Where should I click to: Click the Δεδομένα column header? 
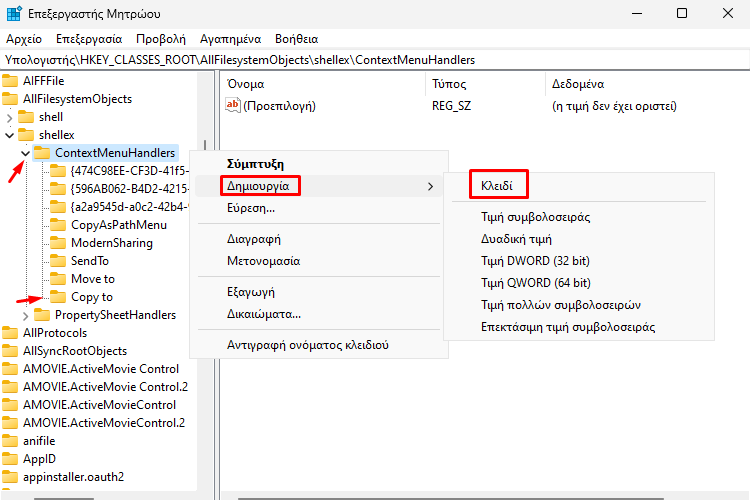pos(648,84)
